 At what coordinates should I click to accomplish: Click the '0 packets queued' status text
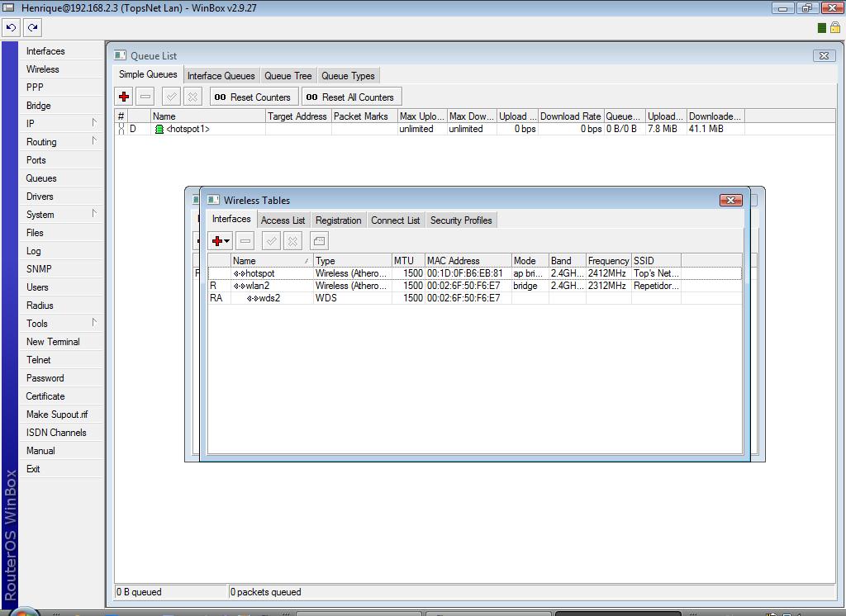265,592
